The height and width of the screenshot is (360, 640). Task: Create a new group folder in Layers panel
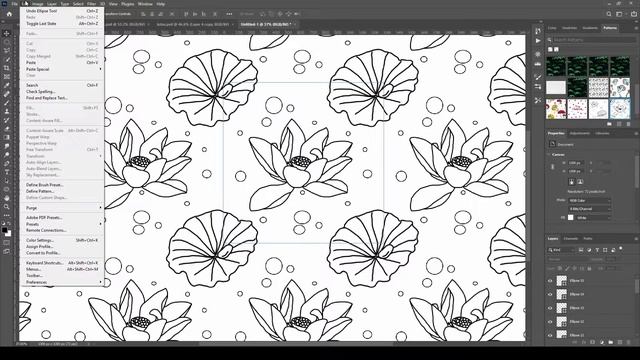pyautogui.click(x=611, y=342)
